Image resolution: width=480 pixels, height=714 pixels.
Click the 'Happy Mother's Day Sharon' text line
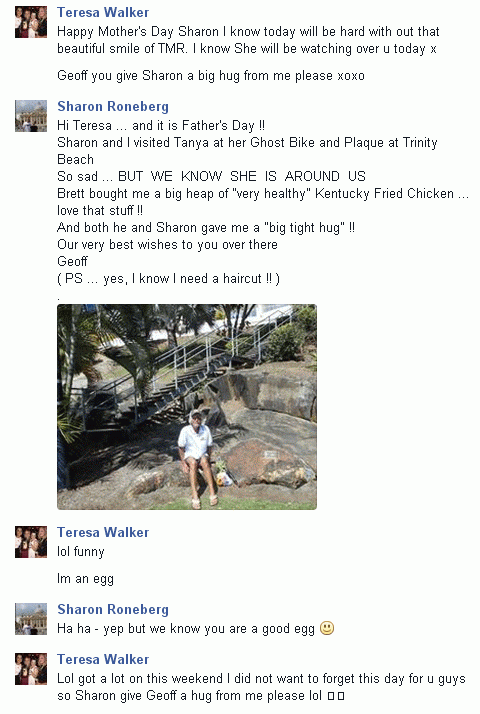coord(248,31)
